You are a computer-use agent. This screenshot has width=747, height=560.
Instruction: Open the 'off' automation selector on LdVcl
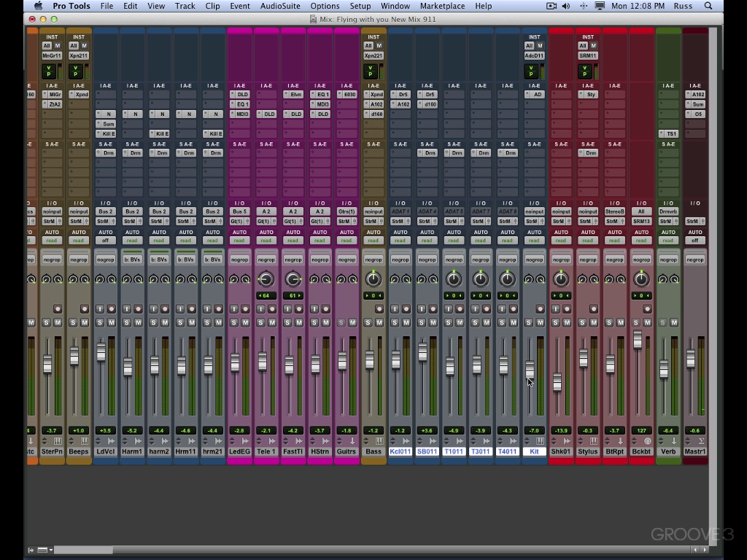pyautogui.click(x=105, y=241)
